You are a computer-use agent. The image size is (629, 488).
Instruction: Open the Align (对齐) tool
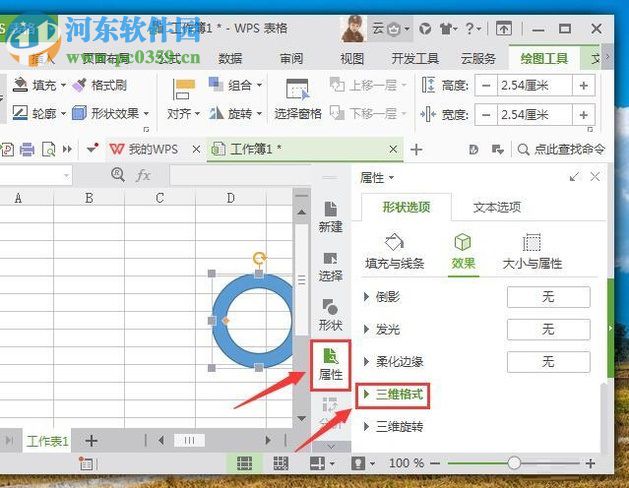tap(183, 100)
